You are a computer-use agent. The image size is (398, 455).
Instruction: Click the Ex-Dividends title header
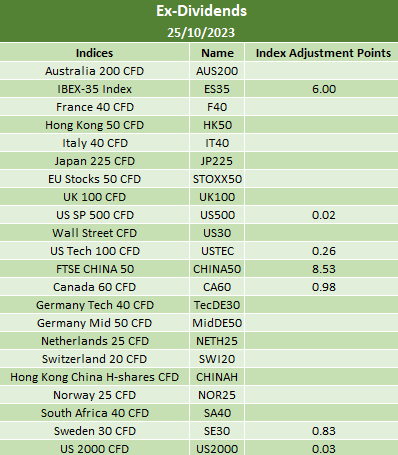tap(201, 11)
